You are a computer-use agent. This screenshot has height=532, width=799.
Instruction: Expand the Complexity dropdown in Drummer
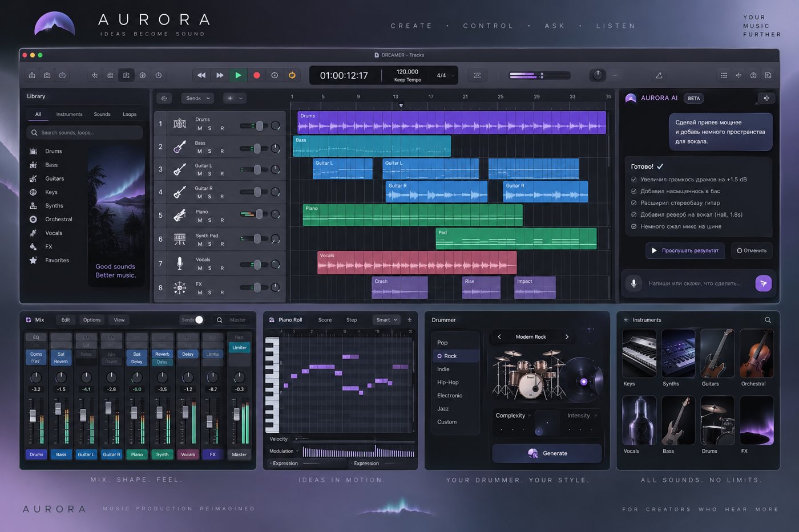(x=514, y=416)
